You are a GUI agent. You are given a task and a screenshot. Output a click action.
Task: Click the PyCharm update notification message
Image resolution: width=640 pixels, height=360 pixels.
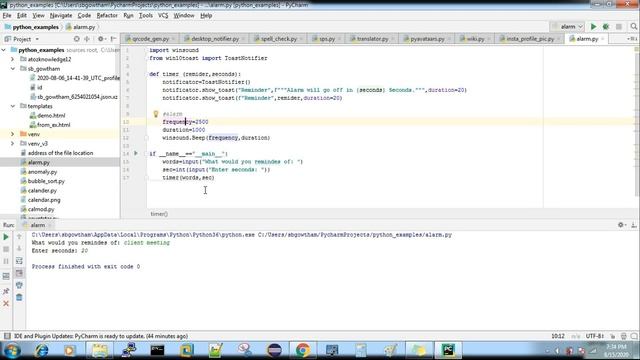click(x=101, y=336)
